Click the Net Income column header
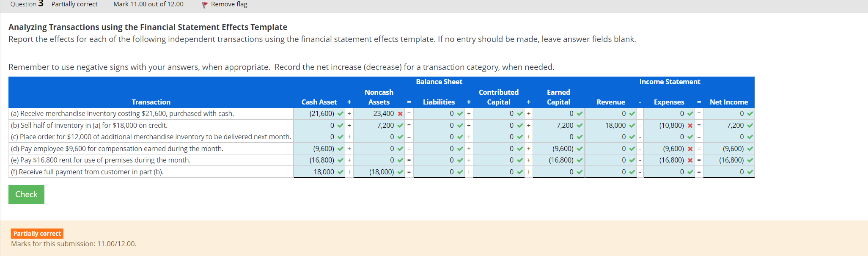Screen dimensions: 868x256 [729, 102]
